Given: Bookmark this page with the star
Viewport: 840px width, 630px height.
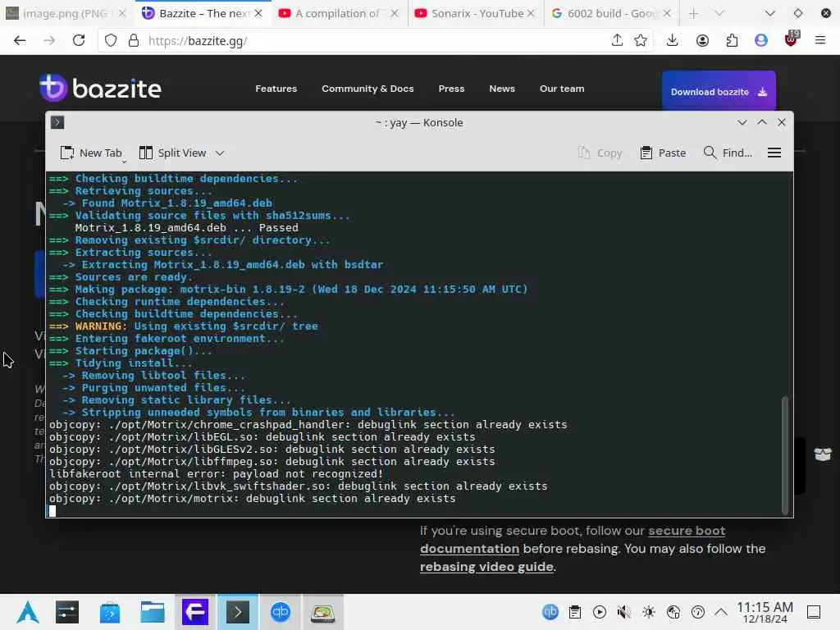Looking at the screenshot, I should tap(640, 41).
